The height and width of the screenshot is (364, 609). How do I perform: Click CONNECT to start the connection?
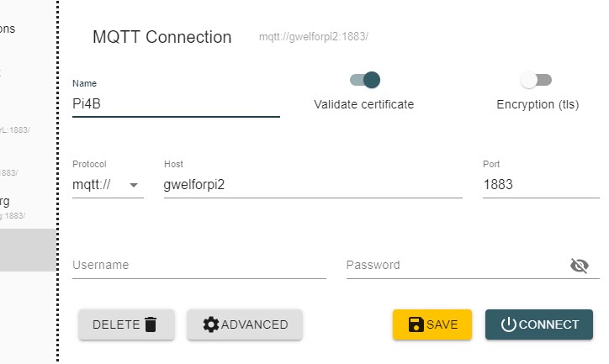(x=539, y=324)
